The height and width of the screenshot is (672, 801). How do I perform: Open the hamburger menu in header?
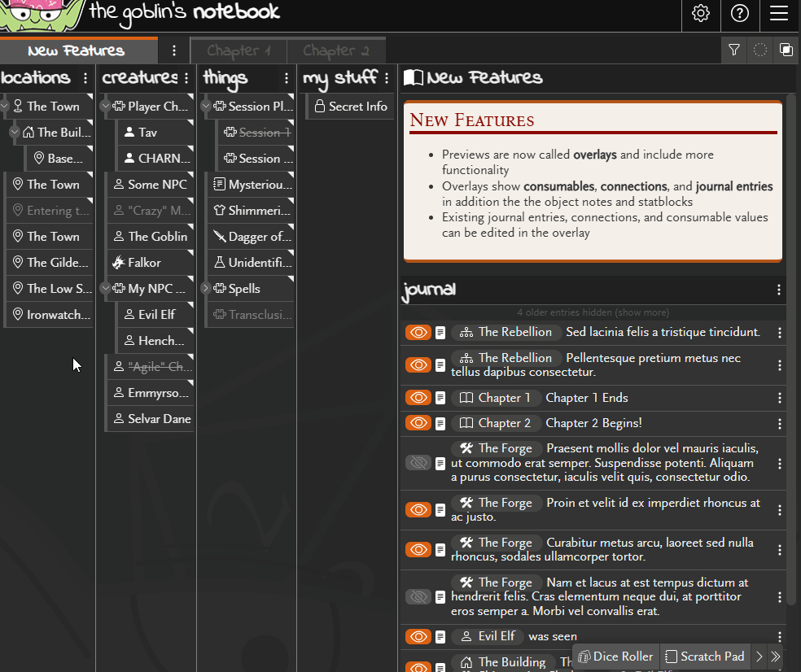779,14
